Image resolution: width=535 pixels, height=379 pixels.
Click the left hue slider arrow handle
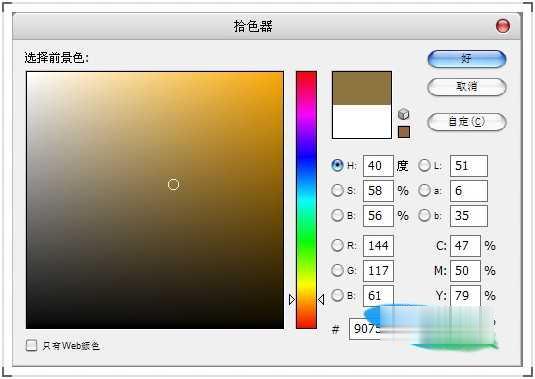pyautogui.click(x=292, y=300)
